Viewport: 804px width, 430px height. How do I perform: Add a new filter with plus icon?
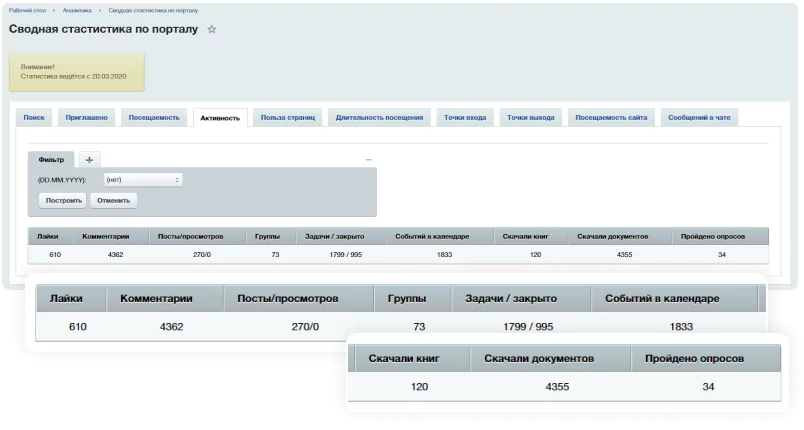click(x=88, y=160)
